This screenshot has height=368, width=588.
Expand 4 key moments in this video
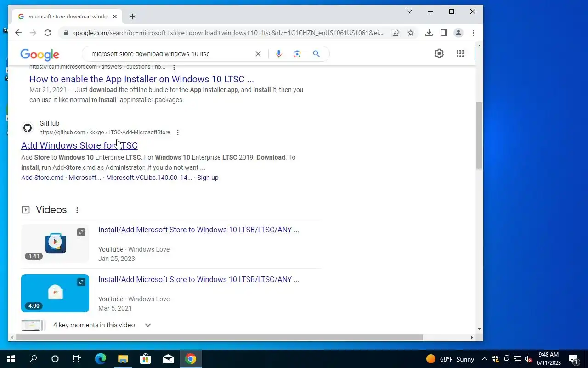pos(102,325)
